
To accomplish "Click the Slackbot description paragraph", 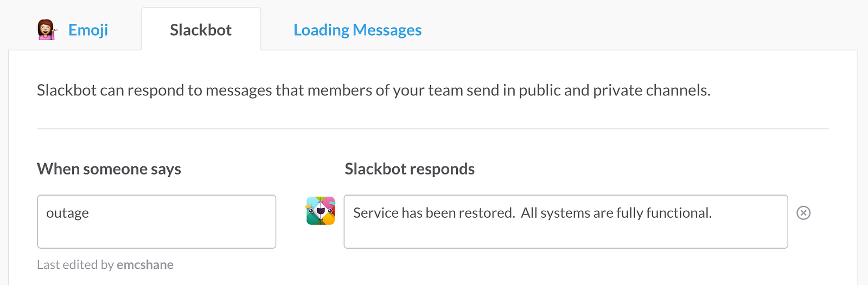I will (x=373, y=90).
